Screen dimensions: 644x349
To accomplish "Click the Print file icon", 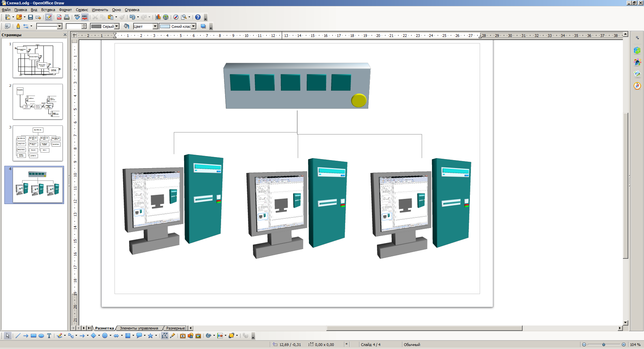I will pos(67,17).
